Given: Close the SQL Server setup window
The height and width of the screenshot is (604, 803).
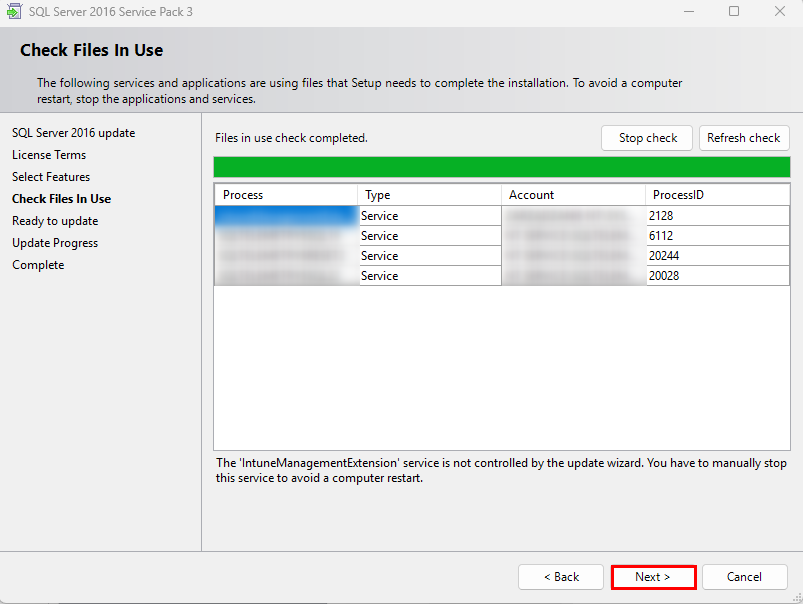Looking at the screenshot, I should point(779,11).
